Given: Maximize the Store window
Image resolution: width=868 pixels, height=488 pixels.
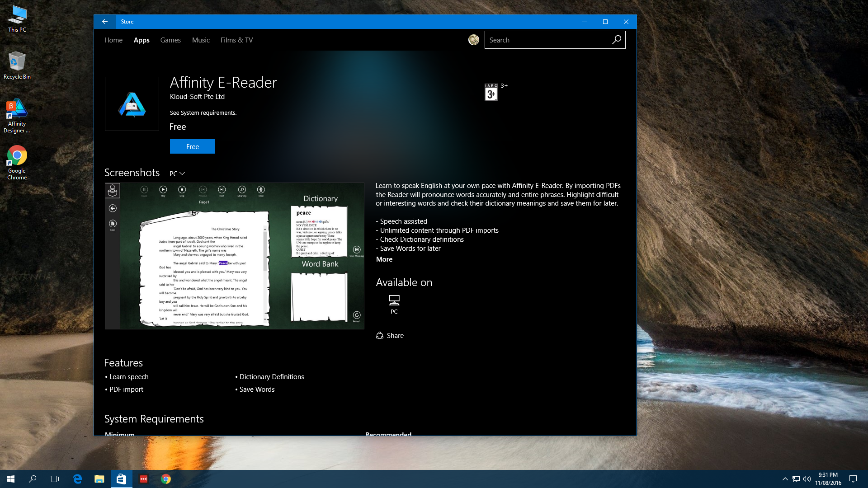Looking at the screenshot, I should click(605, 22).
